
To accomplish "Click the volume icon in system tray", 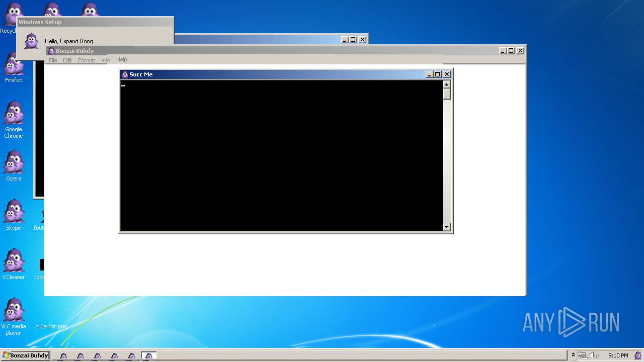I will pos(594,355).
